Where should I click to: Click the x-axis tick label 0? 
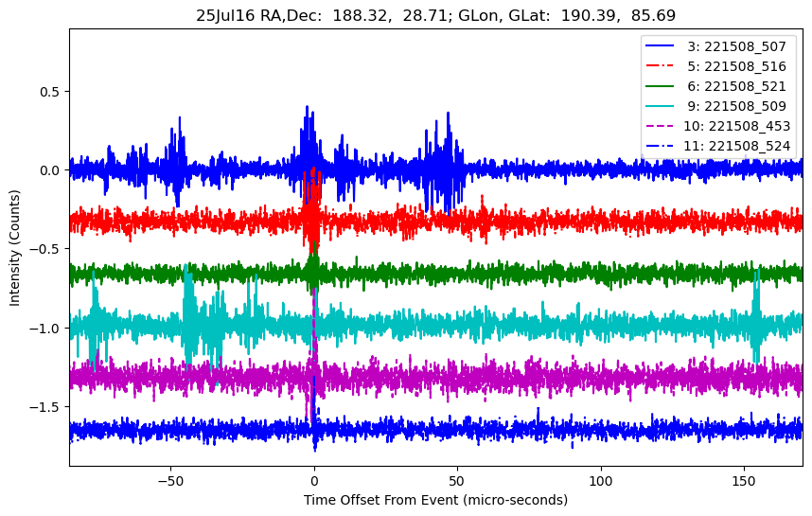click(x=314, y=481)
